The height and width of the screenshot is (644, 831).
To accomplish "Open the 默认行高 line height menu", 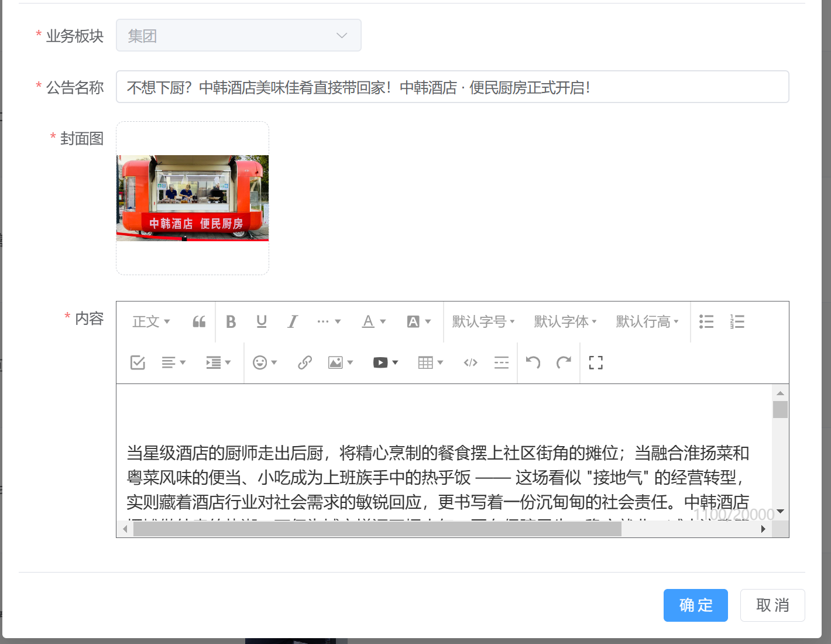I will [x=647, y=321].
